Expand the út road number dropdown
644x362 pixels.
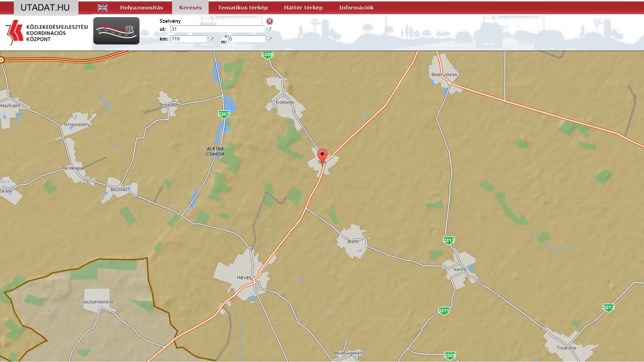[x=269, y=29]
